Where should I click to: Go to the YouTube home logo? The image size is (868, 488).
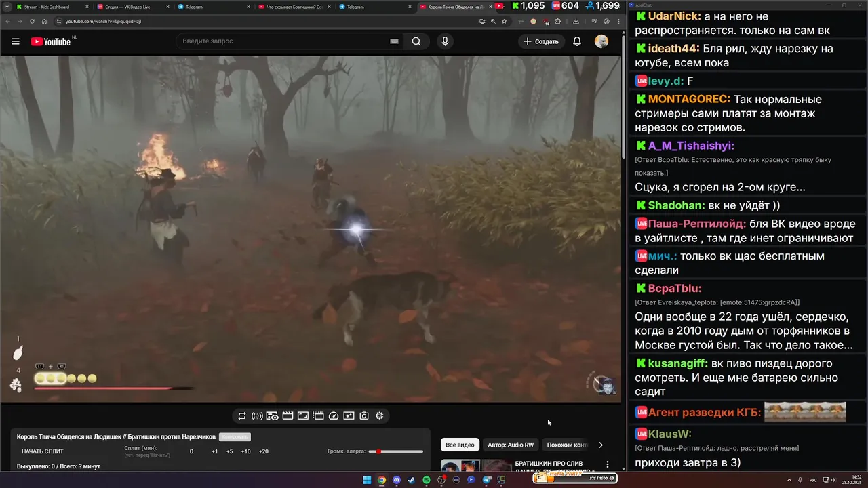point(51,41)
